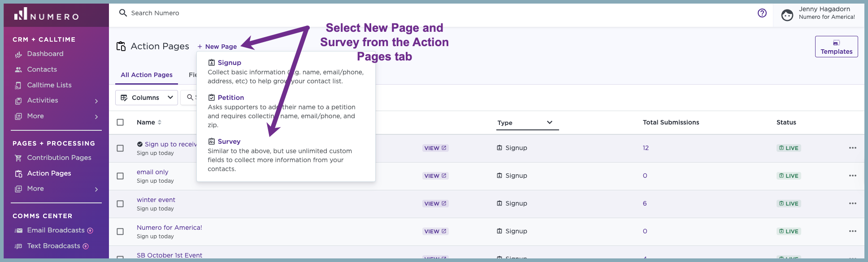Image resolution: width=868 pixels, height=262 pixels.
Task: Open the help question mark icon
Action: click(762, 13)
